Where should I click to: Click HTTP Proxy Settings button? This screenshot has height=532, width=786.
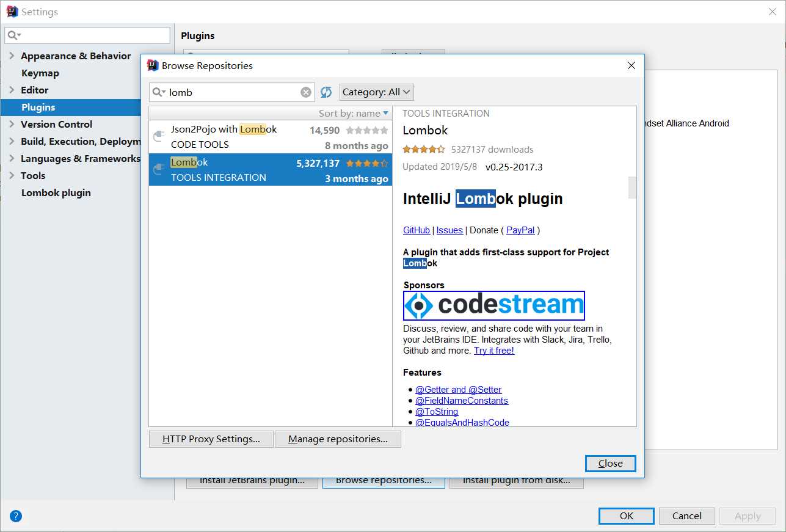tap(211, 439)
